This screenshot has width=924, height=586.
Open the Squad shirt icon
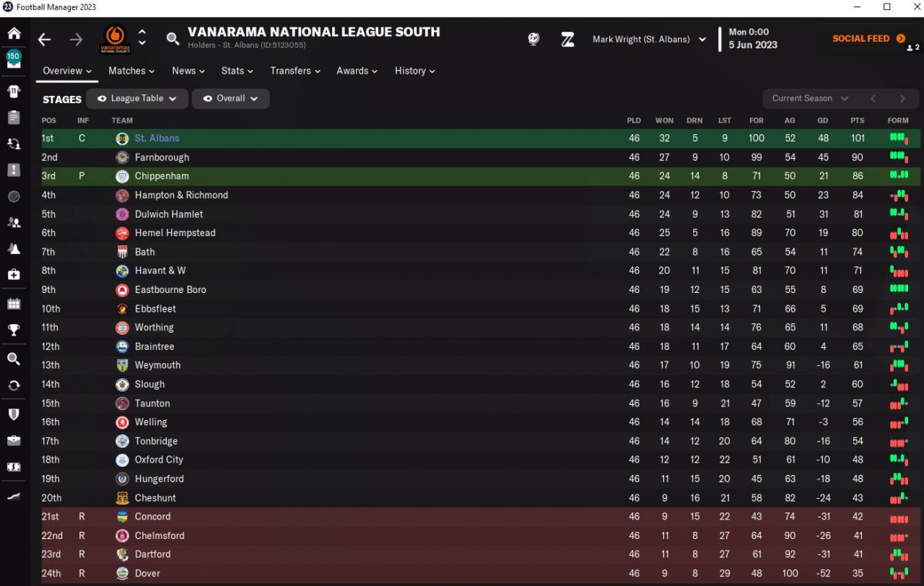click(14, 91)
